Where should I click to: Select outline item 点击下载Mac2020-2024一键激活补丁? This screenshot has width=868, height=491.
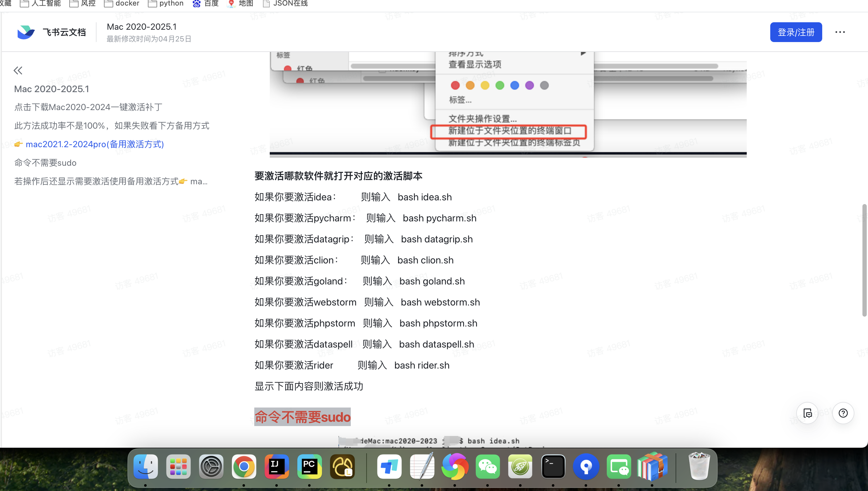(88, 107)
